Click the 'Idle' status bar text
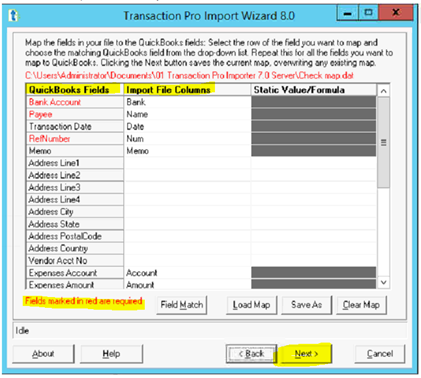421x378 pixels. [x=22, y=331]
